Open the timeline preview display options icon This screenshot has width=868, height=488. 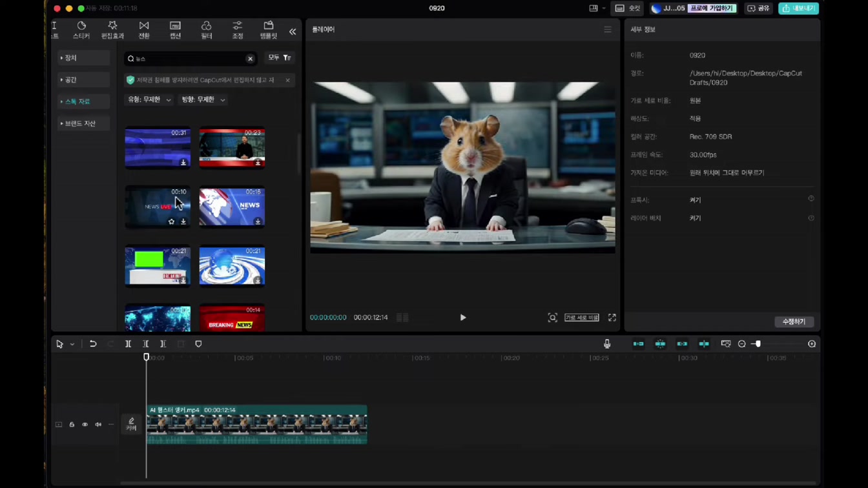[726, 344]
